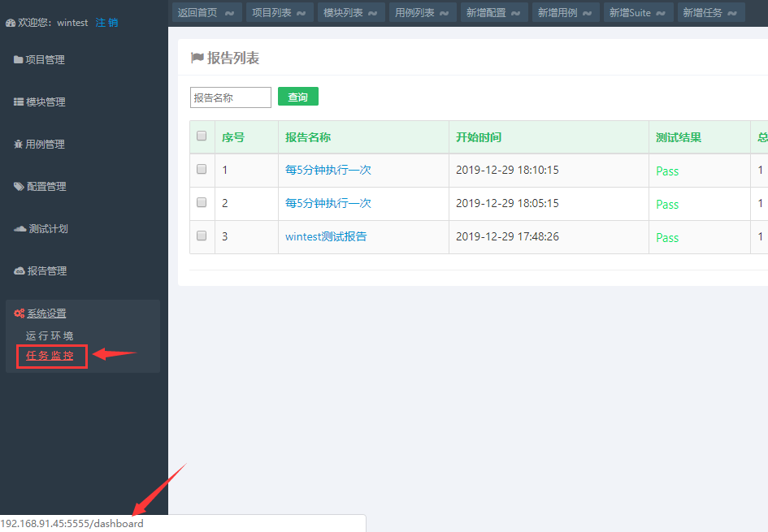Image resolution: width=768 pixels, height=532 pixels.
Task: Go to 项目列表 in the top bar
Action: coord(280,13)
